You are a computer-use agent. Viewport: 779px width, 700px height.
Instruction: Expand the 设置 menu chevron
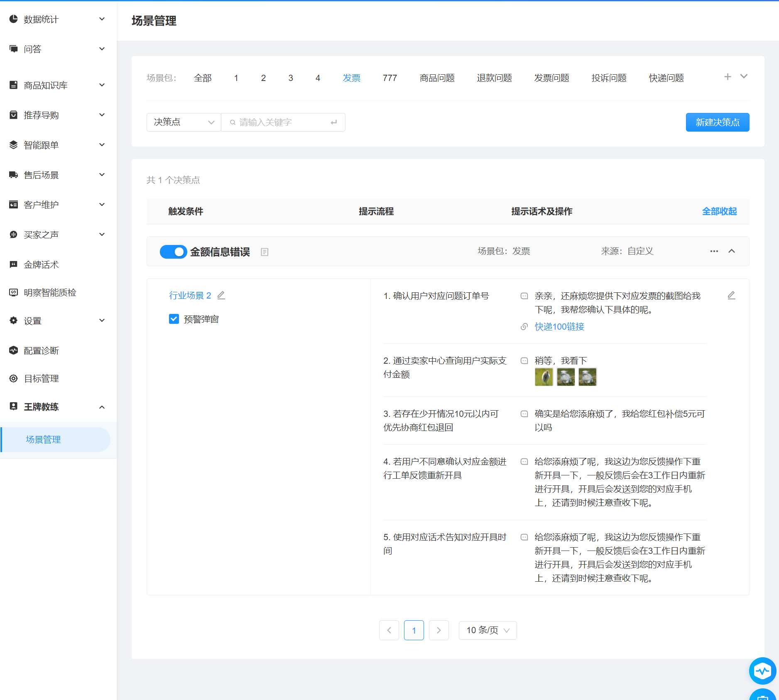click(x=102, y=321)
